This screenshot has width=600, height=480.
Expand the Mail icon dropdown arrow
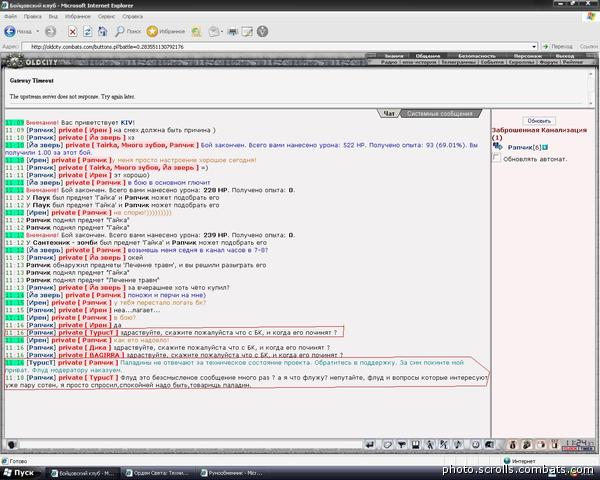point(222,32)
